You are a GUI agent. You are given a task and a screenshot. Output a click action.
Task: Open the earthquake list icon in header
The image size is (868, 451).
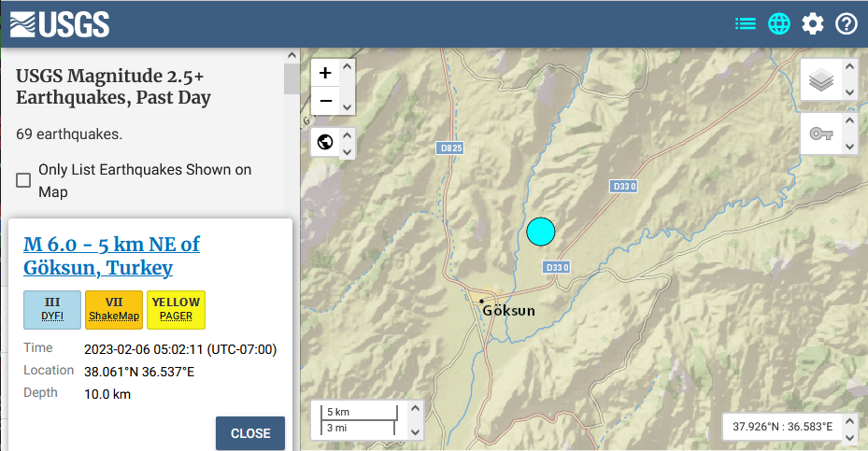(745, 23)
